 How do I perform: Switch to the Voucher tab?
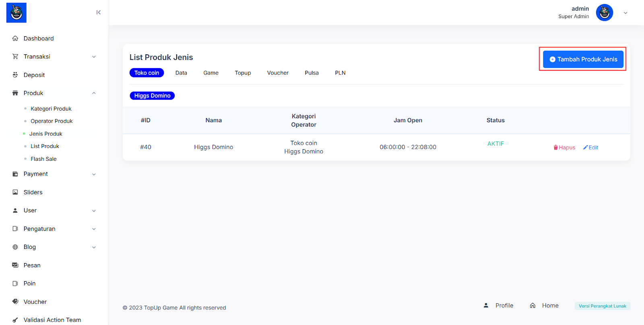click(278, 73)
